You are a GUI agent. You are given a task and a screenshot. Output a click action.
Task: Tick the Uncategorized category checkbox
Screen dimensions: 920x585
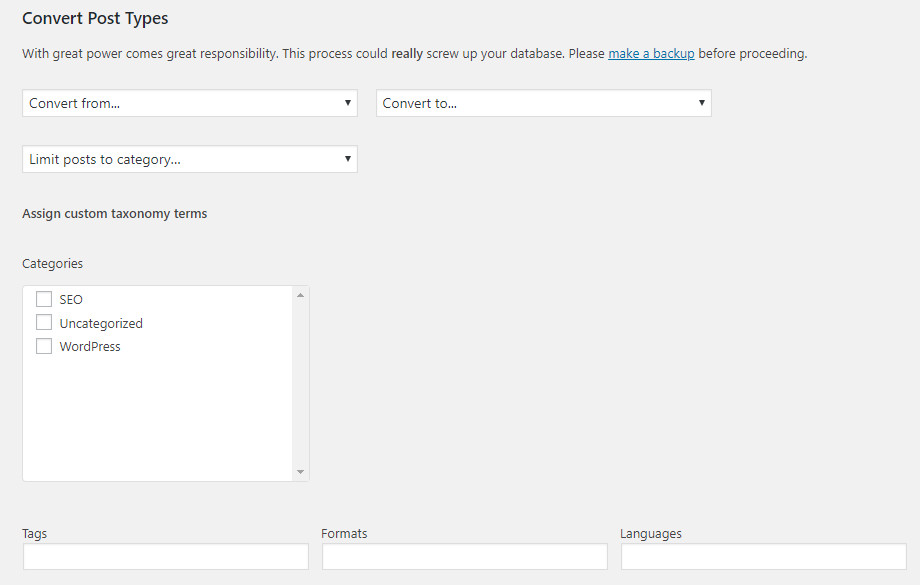(x=44, y=322)
